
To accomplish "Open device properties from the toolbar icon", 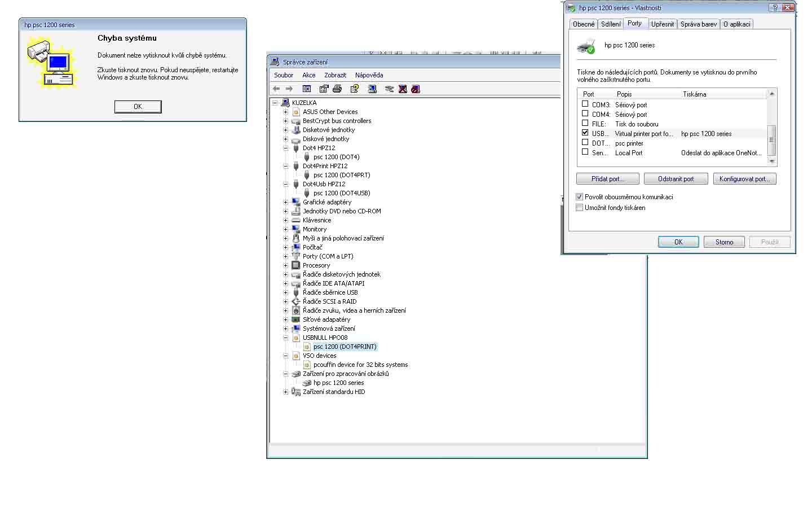I will pos(324,89).
